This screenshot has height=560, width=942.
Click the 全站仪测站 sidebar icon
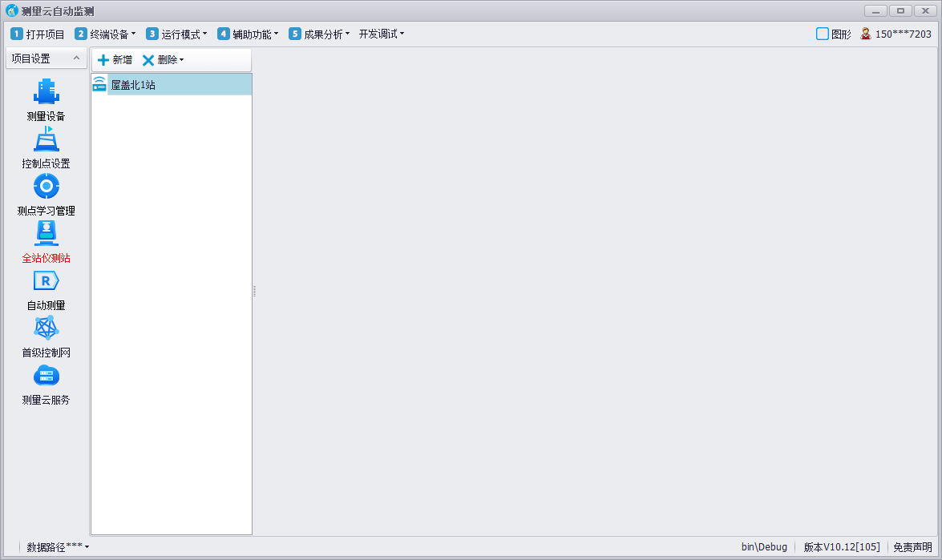click(x=46, y=234)
